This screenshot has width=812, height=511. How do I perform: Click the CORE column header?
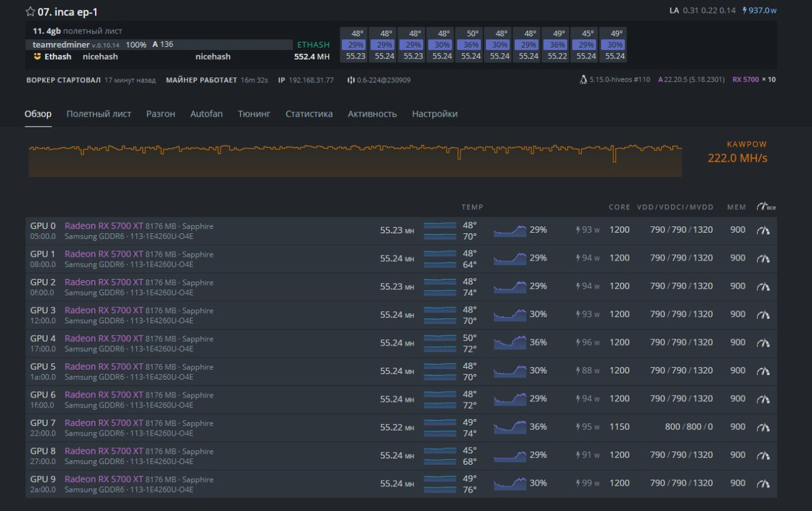tap(619, 208)
